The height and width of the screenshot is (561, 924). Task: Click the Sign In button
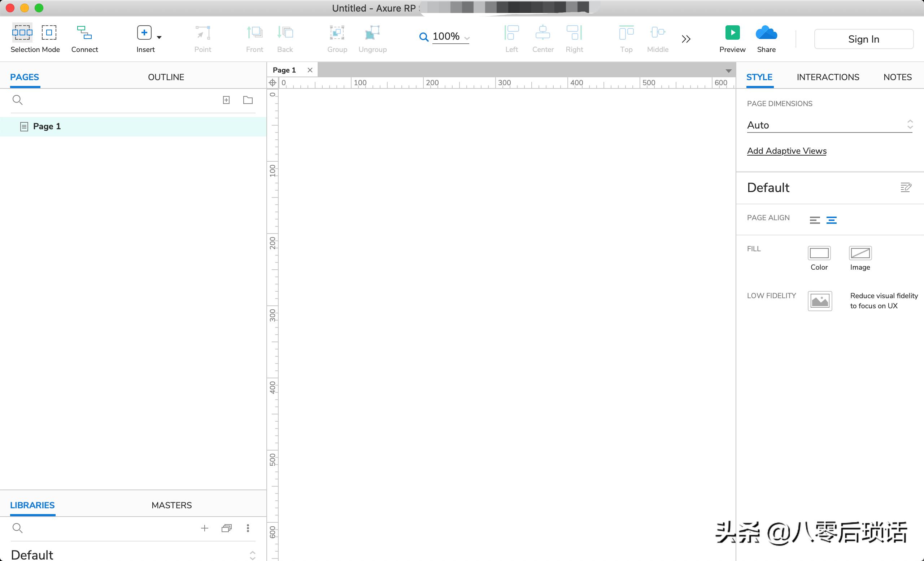(x=863, y=39)
